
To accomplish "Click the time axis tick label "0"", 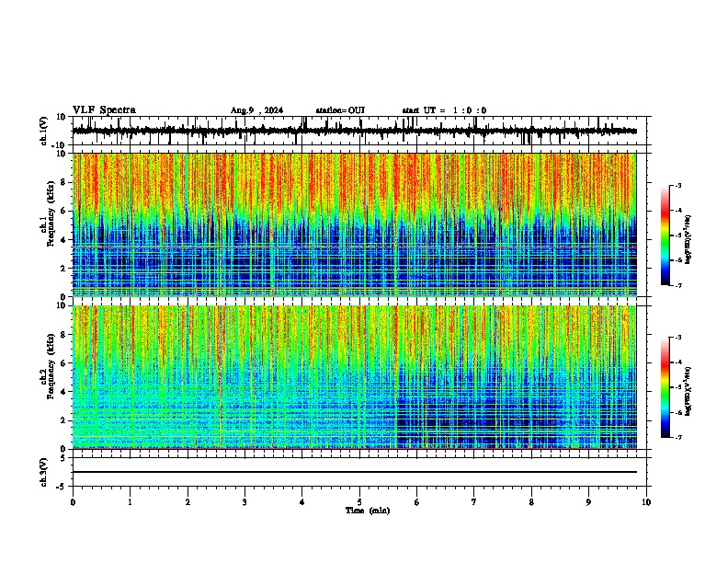I will click(x=73, y=502).
